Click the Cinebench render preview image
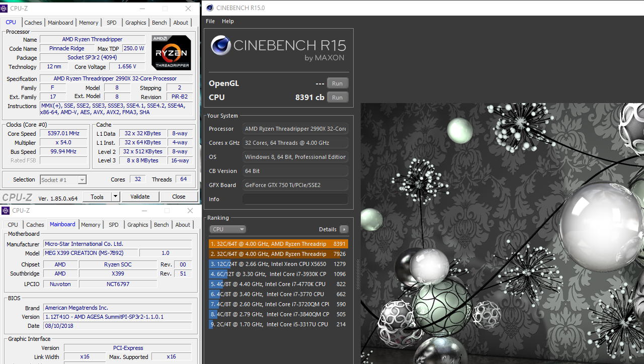 tap(502, 233)
